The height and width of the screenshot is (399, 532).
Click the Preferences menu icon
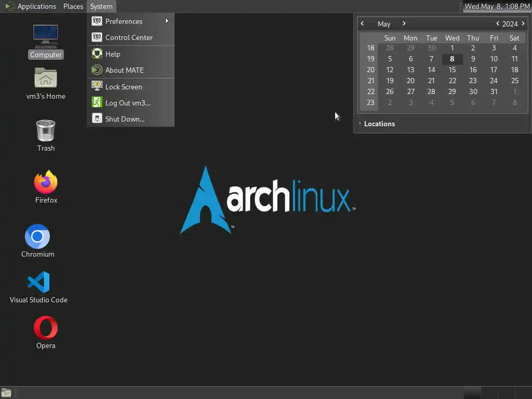coord(97,21)
